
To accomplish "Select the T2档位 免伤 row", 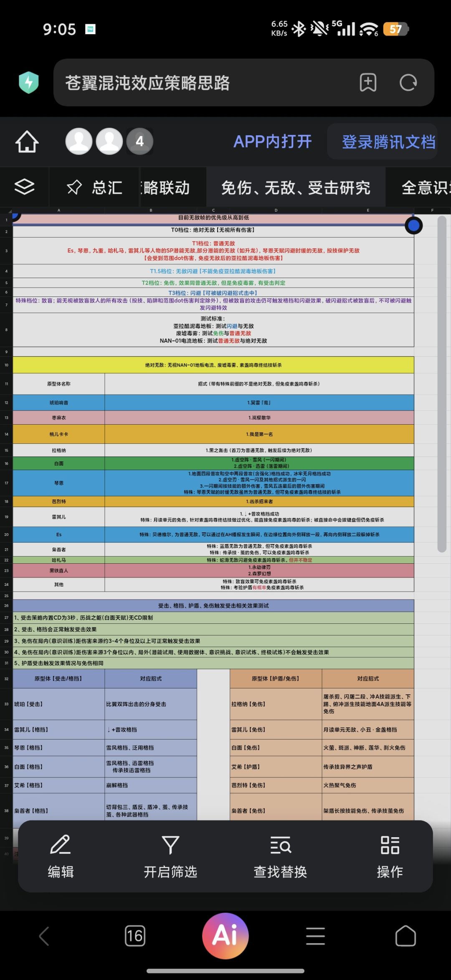I will tap(213, 283).
